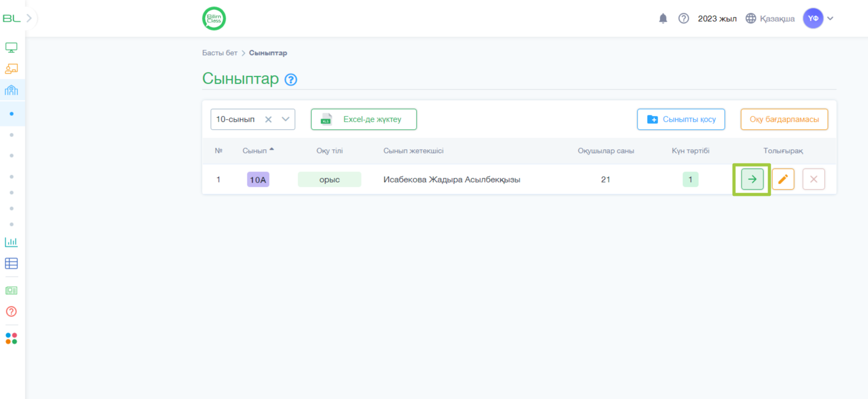
Task: Open the teacher board icon in sidebar
Action: (11, 69)
